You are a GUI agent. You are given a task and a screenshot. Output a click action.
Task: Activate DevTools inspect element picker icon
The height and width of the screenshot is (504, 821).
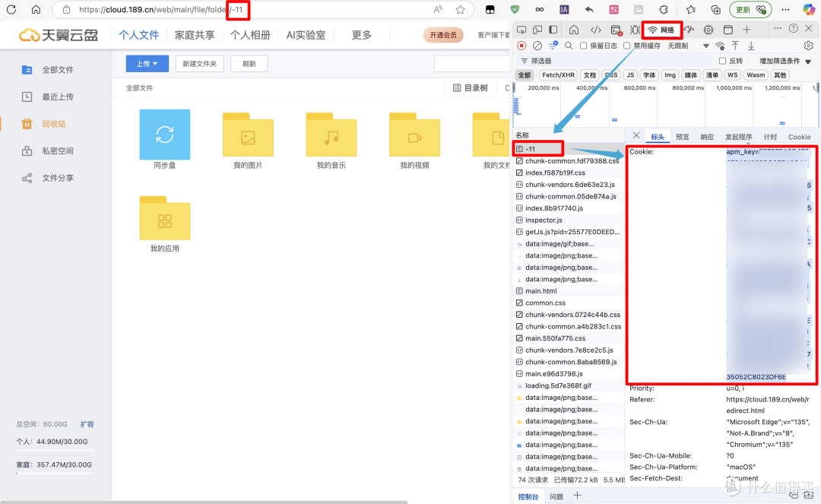tap(521, 30)
